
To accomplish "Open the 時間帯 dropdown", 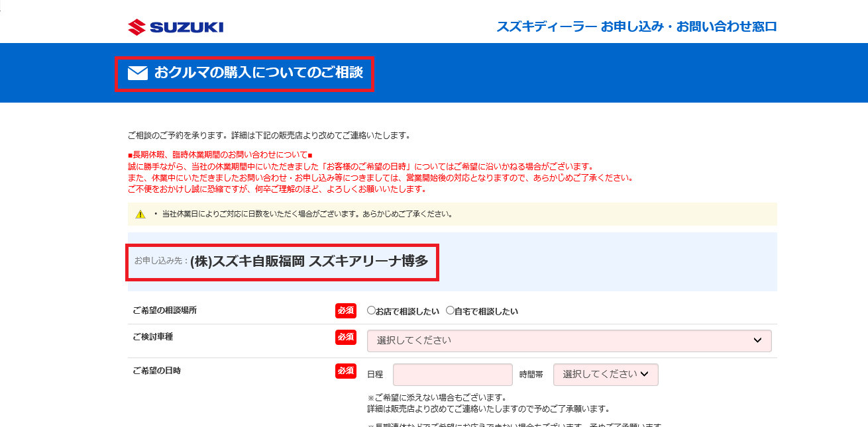I will (x=606, y=374).
